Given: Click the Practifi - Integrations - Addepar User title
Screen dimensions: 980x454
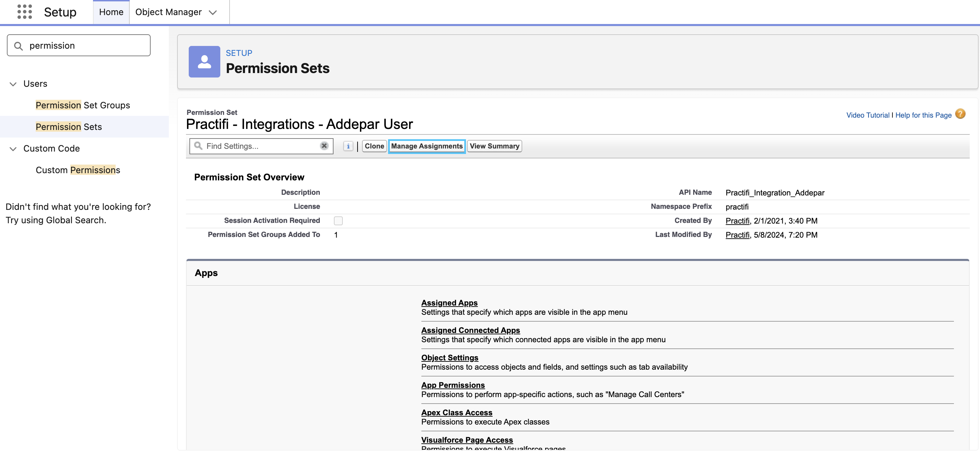Looking at the screenshot, I should [x=300, y=124].
